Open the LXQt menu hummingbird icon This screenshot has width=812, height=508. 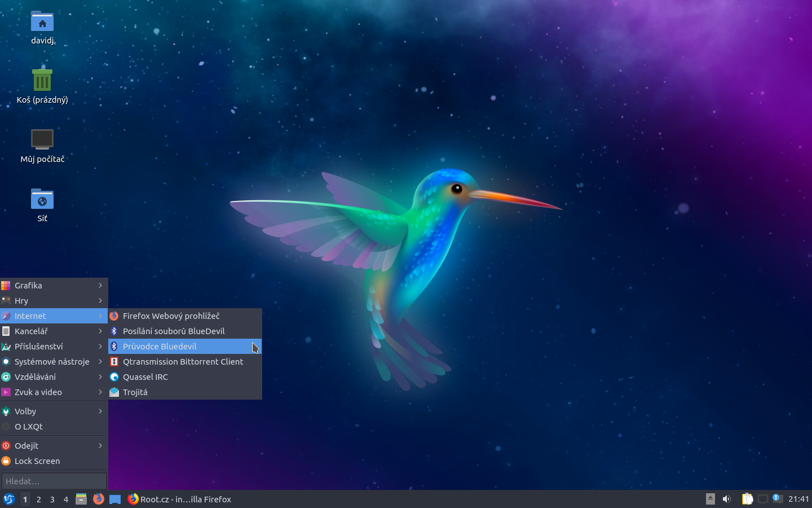pos(8,499)
